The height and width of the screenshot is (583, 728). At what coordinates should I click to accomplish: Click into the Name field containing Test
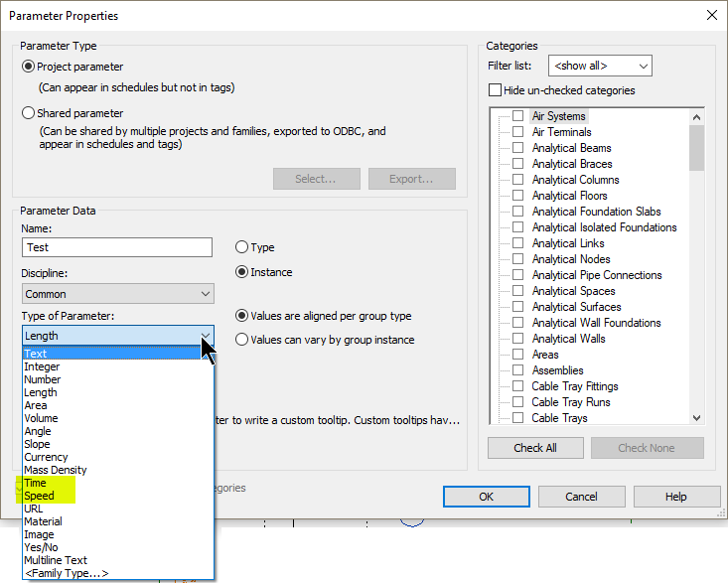coord(117,247)
